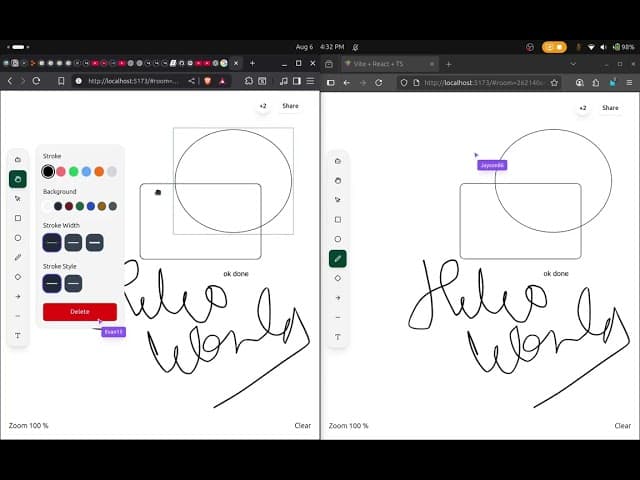The height and width of the screenshot is (480, 640).
Task: Select the text tool in right window toolbar
Action: click(x=338, y=337)
